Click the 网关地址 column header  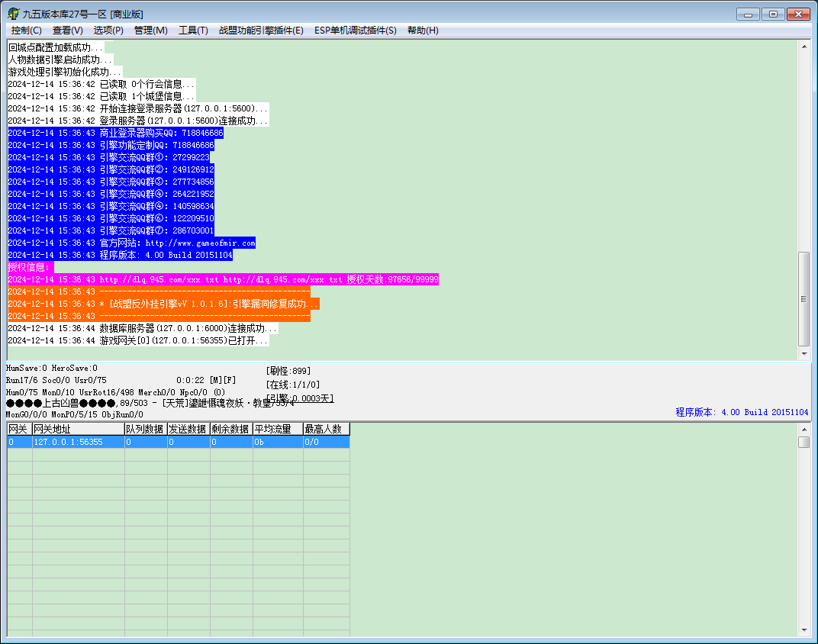79,429
